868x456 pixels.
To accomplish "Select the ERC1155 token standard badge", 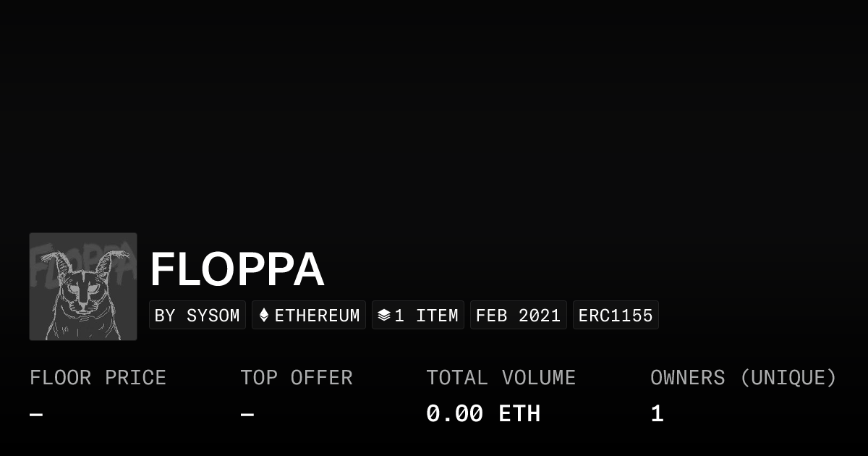I will (616, 316).
